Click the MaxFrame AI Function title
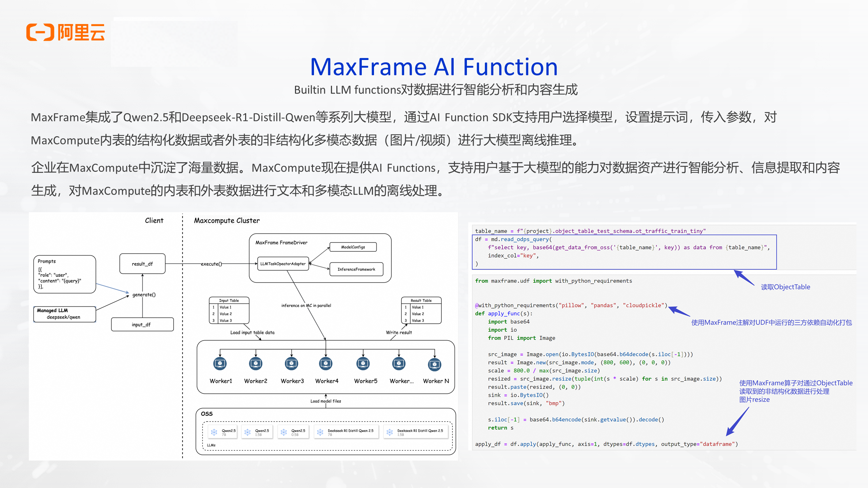This screenshot has width=868, height=488. point(434,67)
